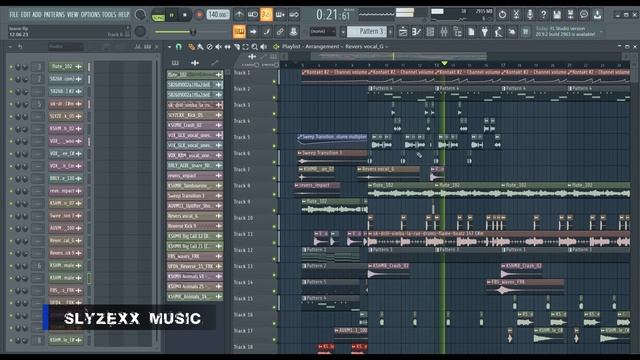Viewport: 640px width, 360px height.
Task: Open the PATTERNS menu
Action: [x=54, y=15]
